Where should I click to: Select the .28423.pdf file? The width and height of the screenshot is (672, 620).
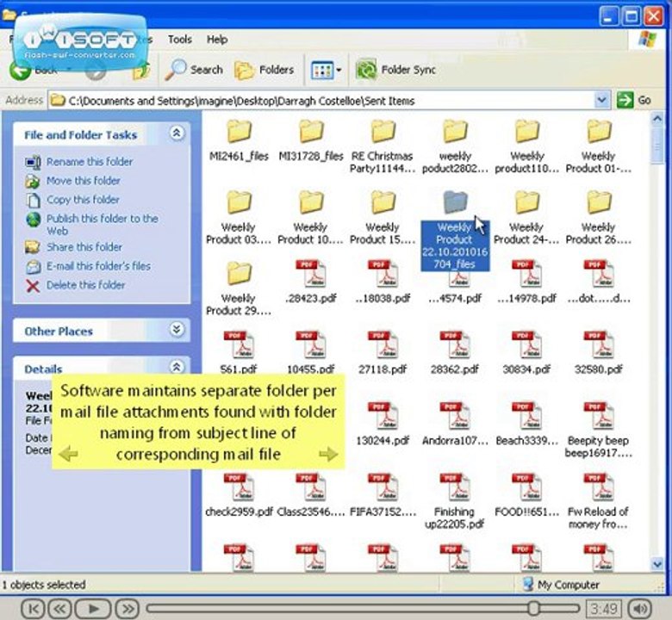click(311, 282)
